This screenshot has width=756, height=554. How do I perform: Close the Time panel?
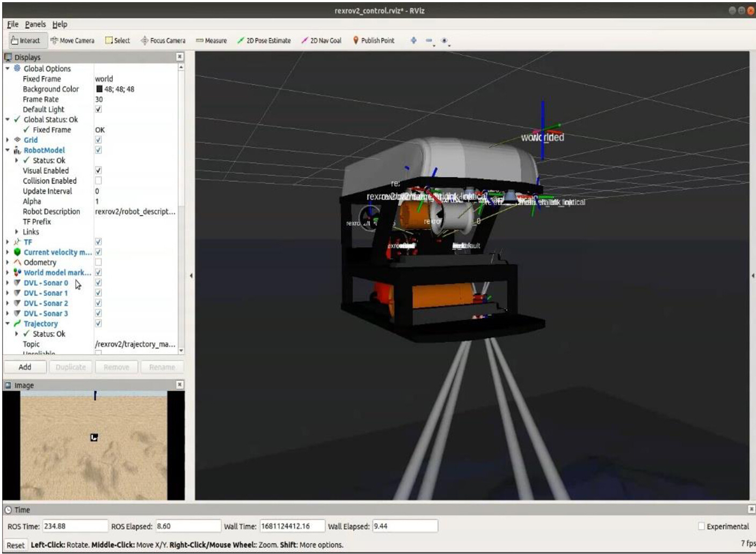pos(751,509)
